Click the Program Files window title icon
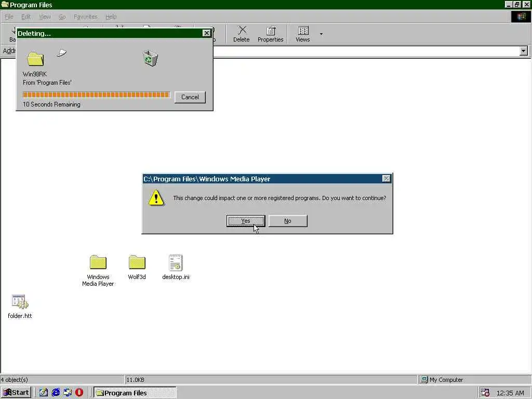The height and width of the screenshot is (399, 532). (x=5, y=4)
